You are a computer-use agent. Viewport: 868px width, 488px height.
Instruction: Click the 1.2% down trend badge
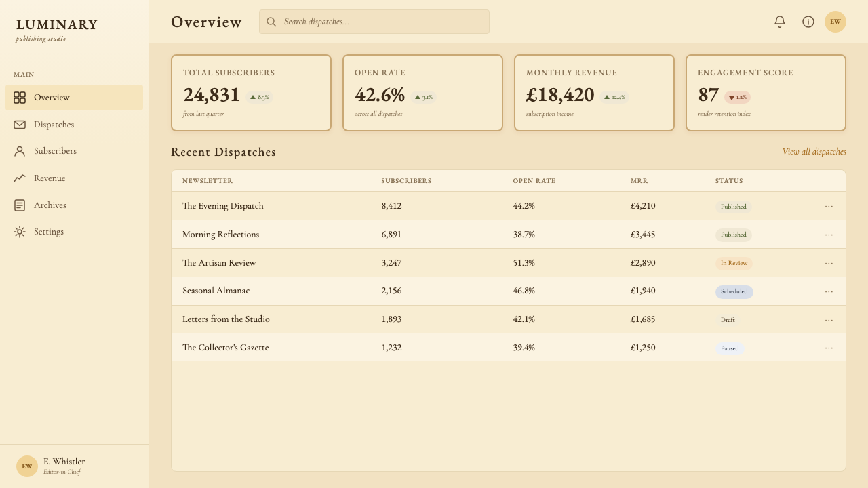[x=737, y=97]
